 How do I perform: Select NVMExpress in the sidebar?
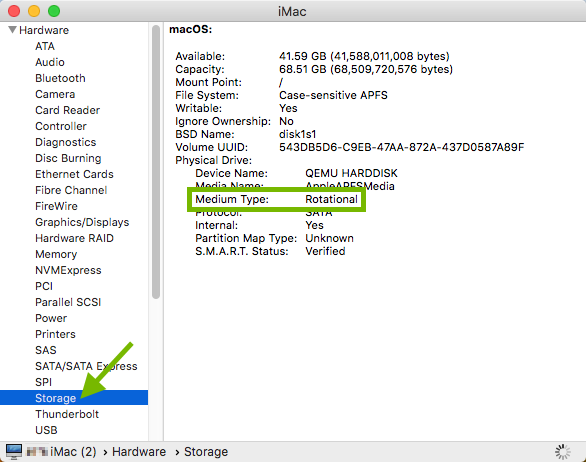[x=68, y=270]
